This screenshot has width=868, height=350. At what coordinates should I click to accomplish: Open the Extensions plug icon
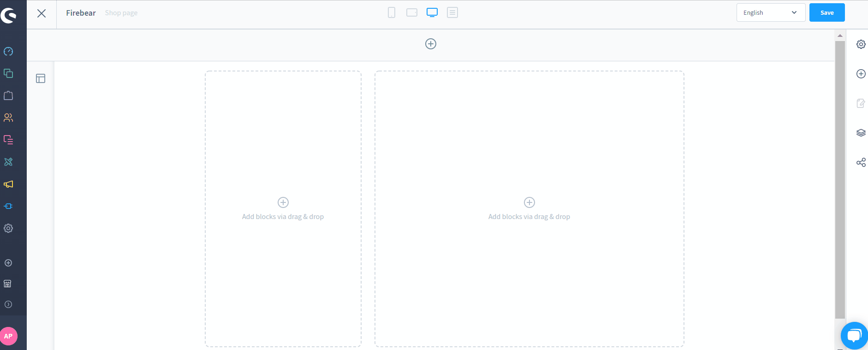pyautogui.click(x=8, y=206)
